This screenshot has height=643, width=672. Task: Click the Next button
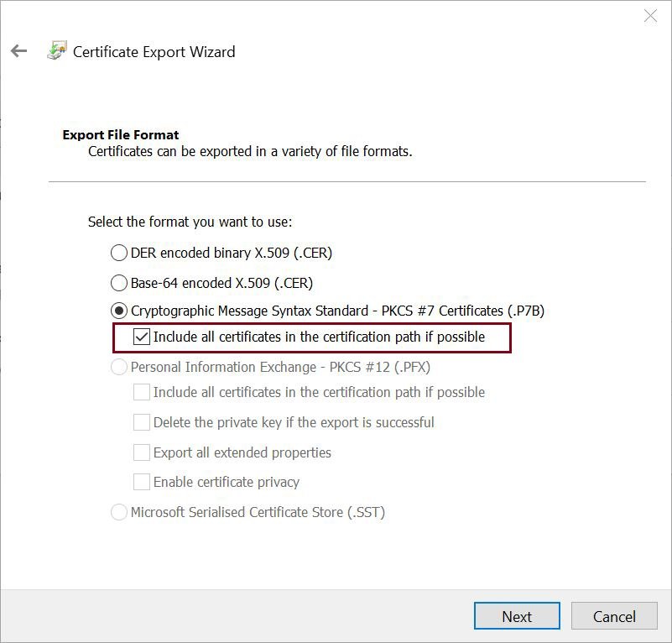[x=517, y=616]
